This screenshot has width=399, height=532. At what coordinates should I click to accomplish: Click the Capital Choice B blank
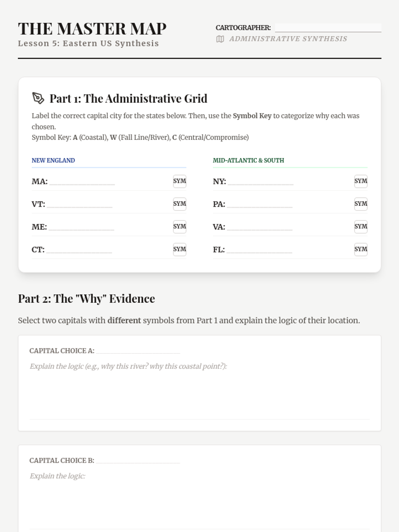pyautogui.click(x=138, y=460)
